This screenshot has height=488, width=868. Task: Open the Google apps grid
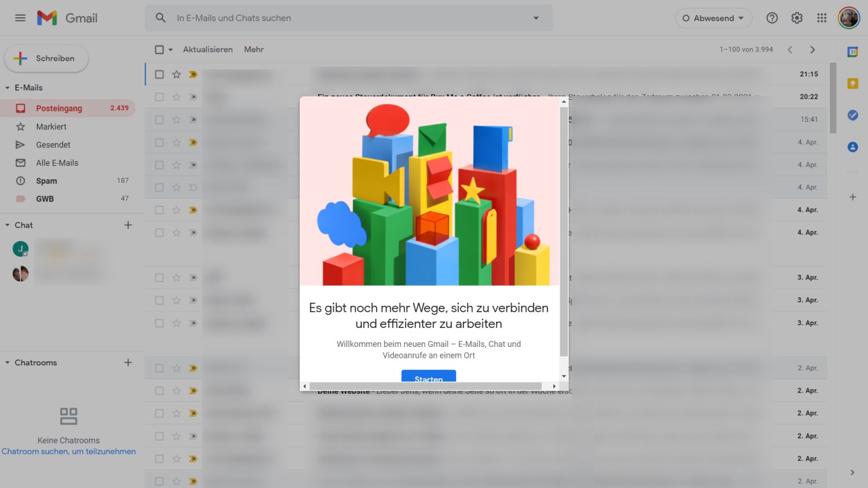click(822, 18)
